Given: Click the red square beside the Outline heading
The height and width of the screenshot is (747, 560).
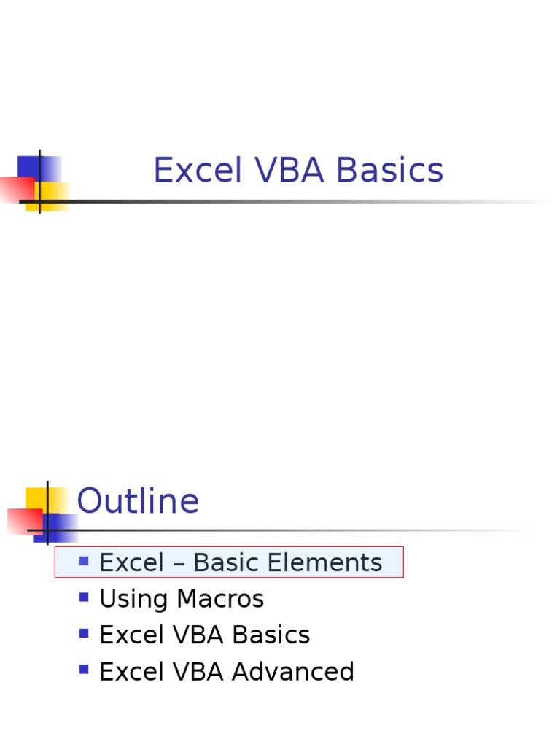Looking at the screenshot, I should pyautogui.click(x=20, y=521).
